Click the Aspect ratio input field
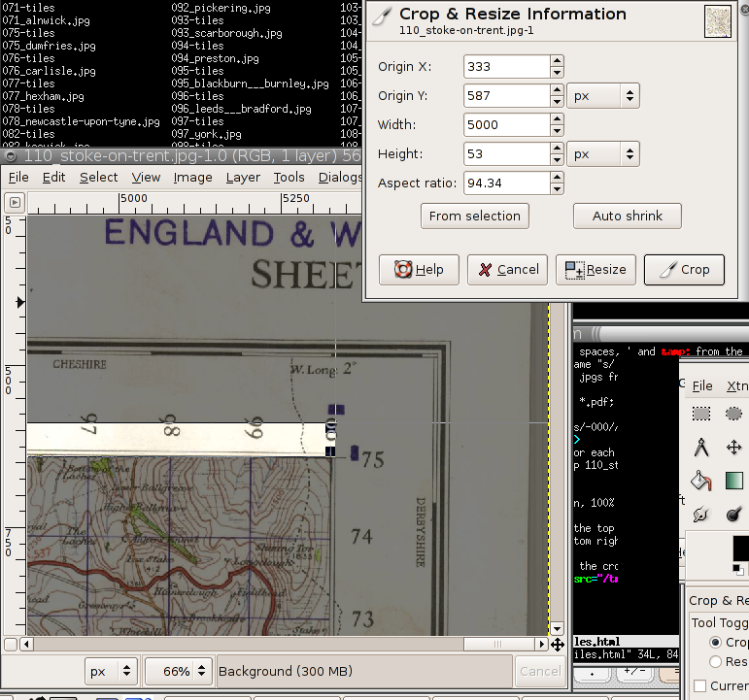Viewport: 749px width, 700px height. [506, 183]
